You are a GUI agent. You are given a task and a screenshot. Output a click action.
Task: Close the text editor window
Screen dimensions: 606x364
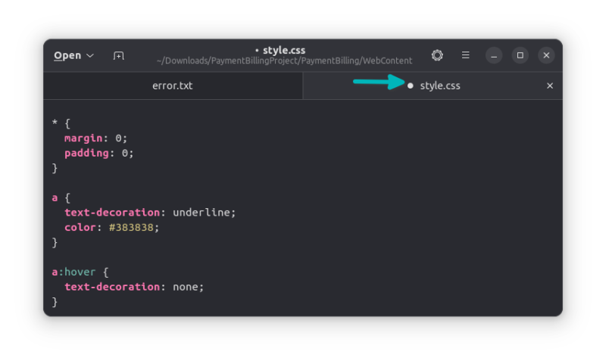point(546,55)
